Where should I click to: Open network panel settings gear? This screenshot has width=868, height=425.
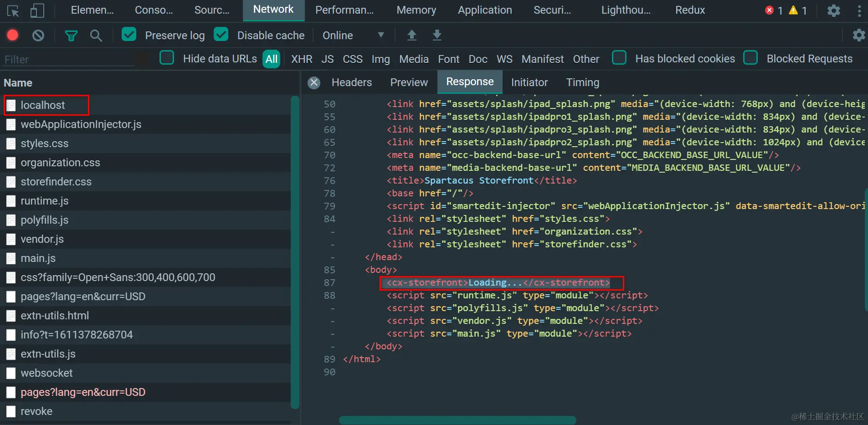click(859, 35)
